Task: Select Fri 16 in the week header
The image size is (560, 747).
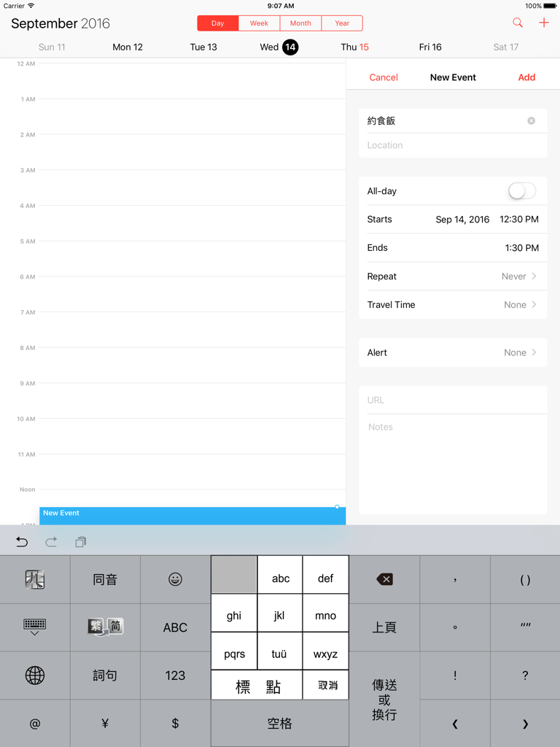Action: click(x=430, y=47)
